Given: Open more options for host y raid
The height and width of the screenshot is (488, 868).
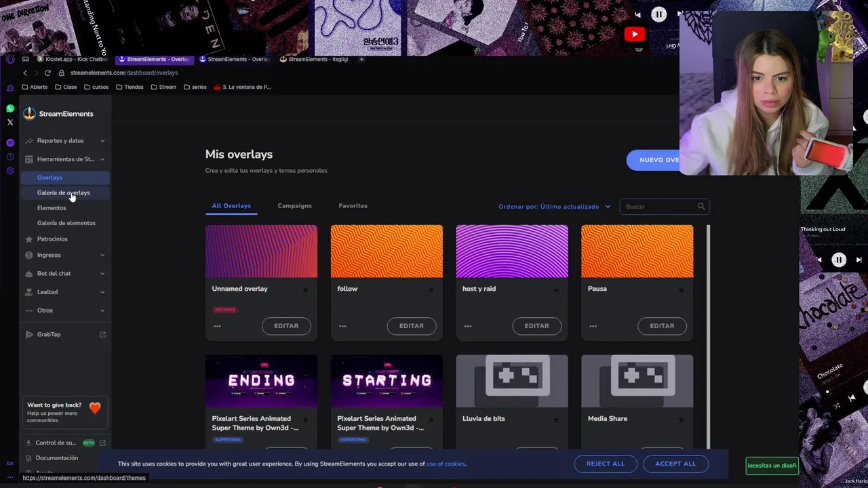Looking at the screenshot, I should (468, 326).
